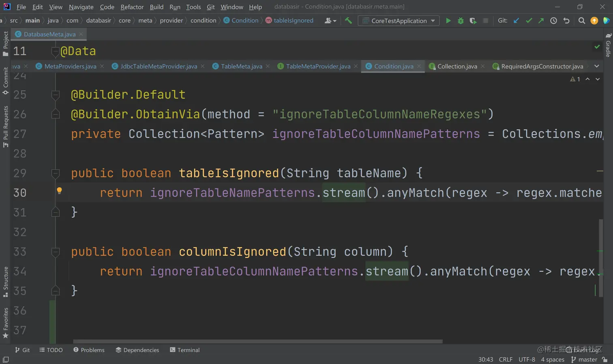Open the Dependencies tool window
Viewport: 613px width, 364px height.
pos(137,350)
